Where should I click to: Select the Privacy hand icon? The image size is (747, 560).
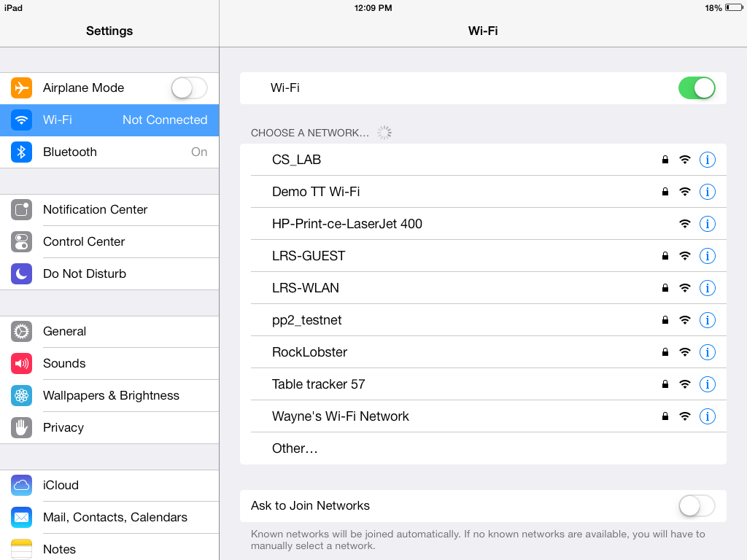[x=22, y=427]
